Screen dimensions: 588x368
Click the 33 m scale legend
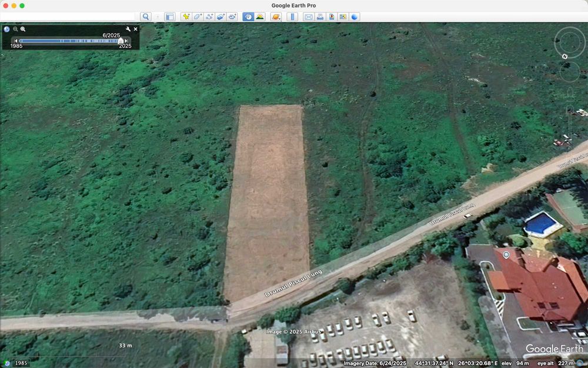point(125,346)
